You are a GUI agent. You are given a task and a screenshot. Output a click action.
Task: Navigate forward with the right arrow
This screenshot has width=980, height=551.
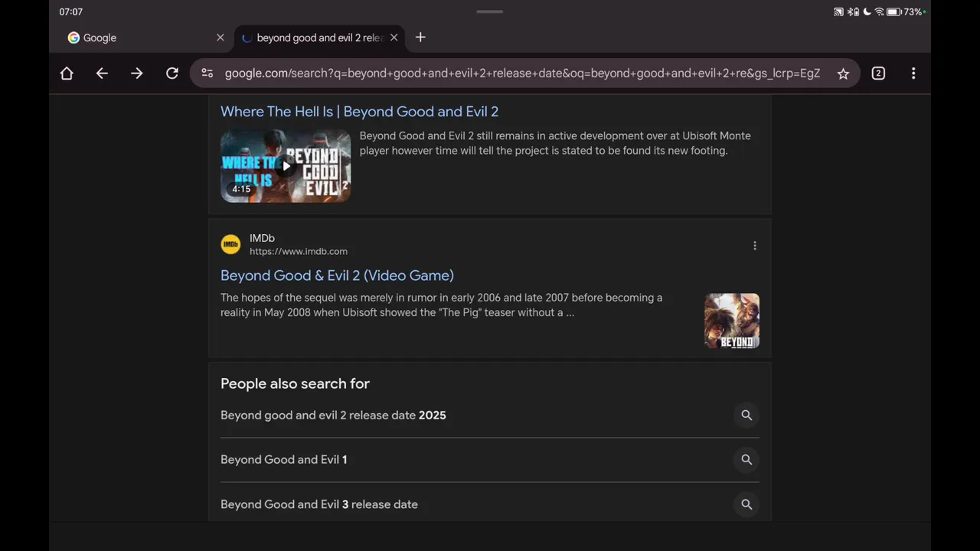137,73
